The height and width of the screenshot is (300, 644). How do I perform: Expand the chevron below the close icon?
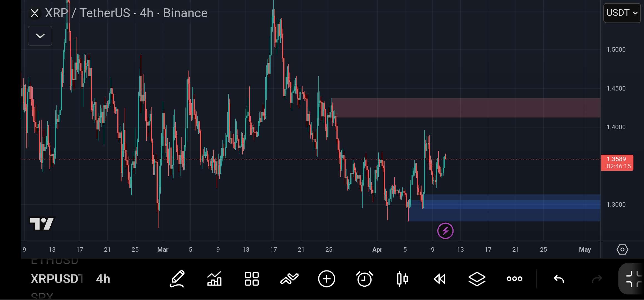(x=40, y=36)
